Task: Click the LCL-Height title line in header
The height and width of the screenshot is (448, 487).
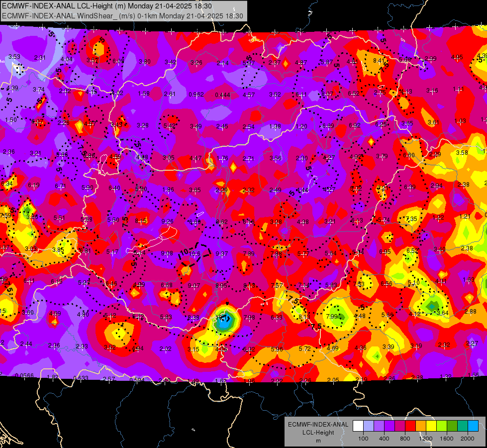Action: tap(107, 6)
